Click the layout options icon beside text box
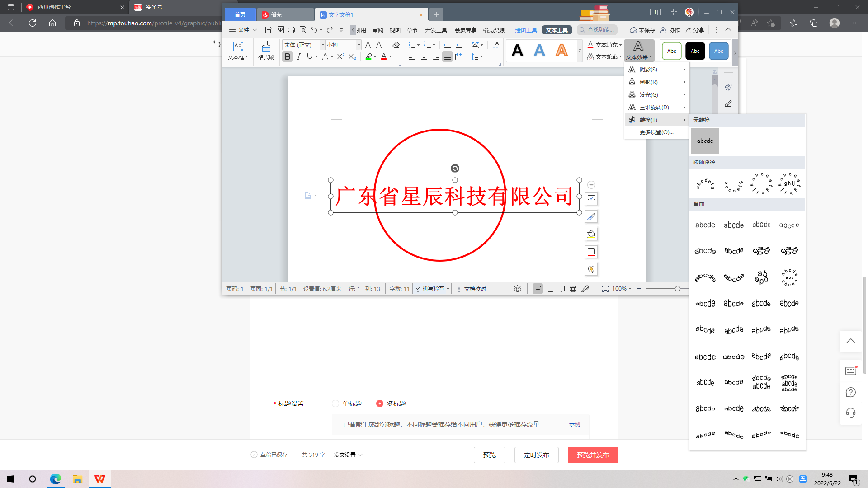 click(591, 199)
